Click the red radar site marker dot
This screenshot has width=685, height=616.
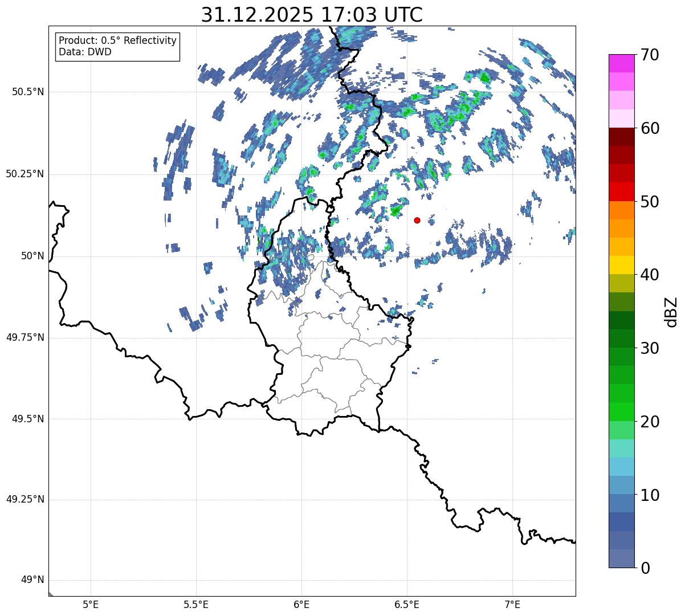pyautogui.click(x=417, y=220)
